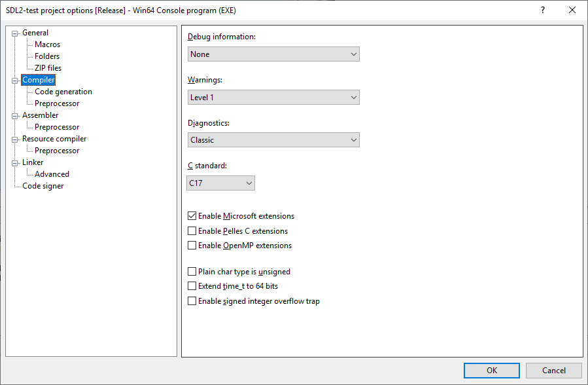This screenshot has height=385, width=588.
Task: Select the Assembler tree item
Action: coord(40,115)
